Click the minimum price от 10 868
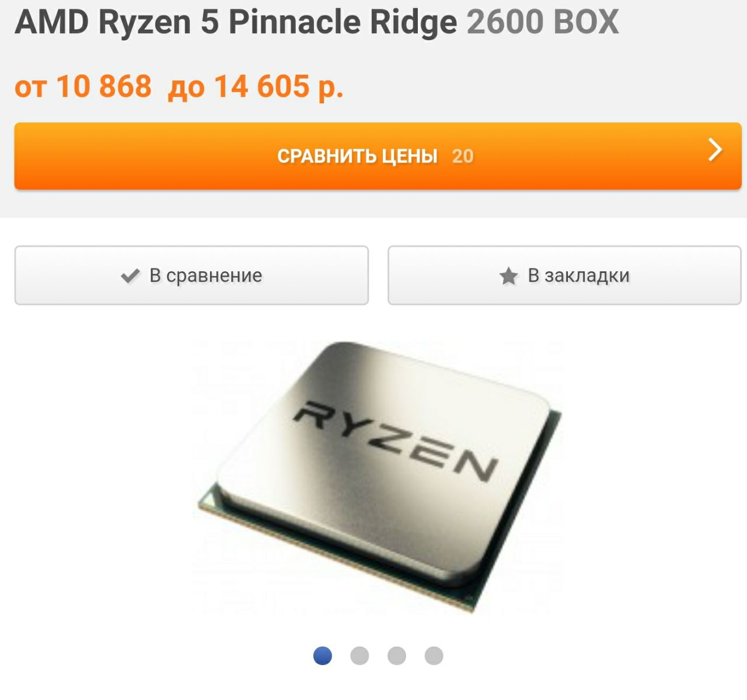The height and width of the screenshot is (700, 747). click(x=83, y=86)
